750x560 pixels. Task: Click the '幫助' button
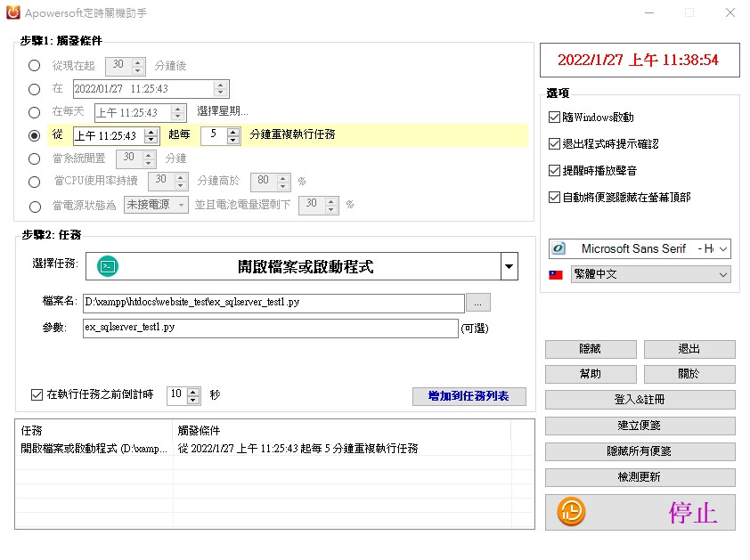(591, 374)
